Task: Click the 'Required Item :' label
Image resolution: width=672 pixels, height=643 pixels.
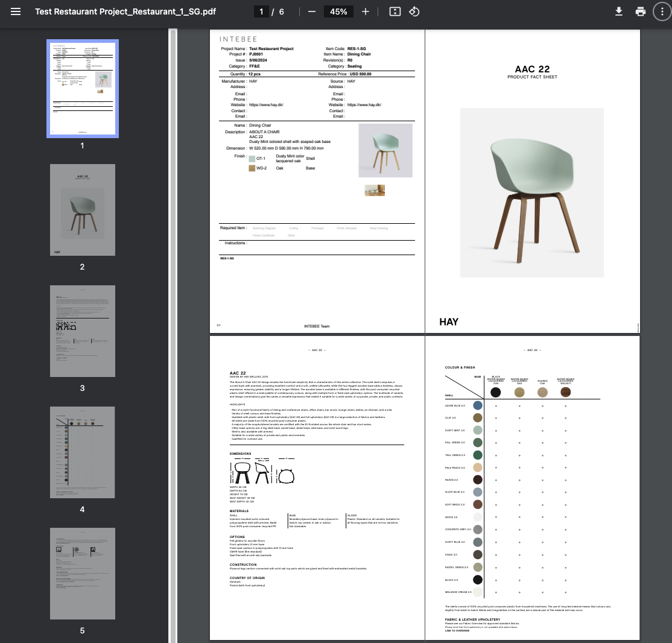Action: click(x=233, y=228)
